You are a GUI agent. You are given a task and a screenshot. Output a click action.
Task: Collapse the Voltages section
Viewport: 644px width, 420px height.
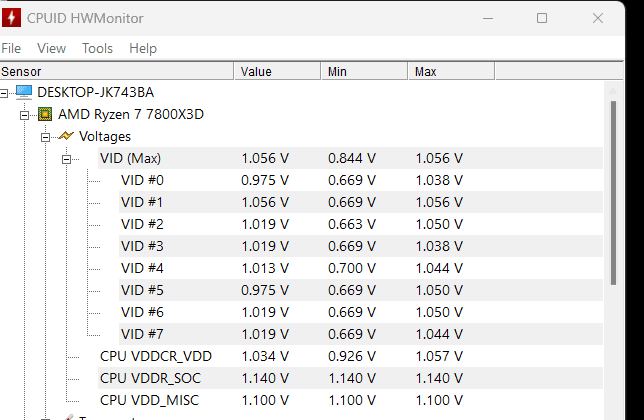(x=47, y=136)
